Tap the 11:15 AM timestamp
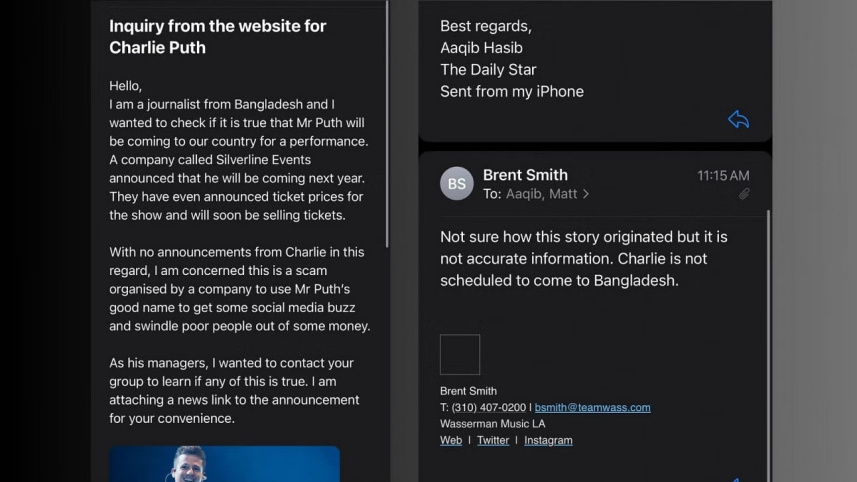 pyautogui.click(x=723, y=176)
